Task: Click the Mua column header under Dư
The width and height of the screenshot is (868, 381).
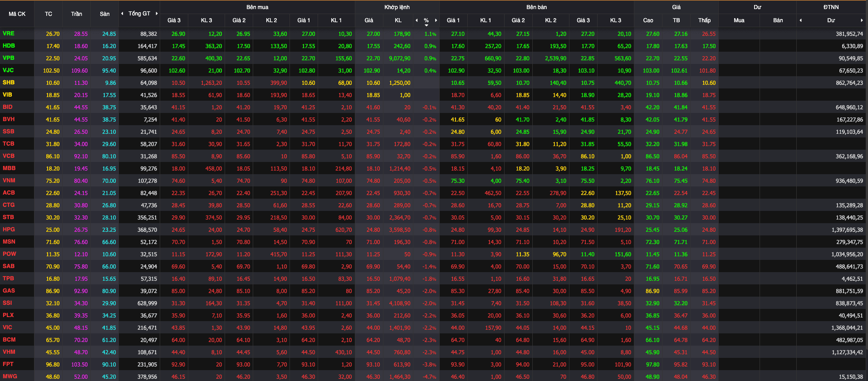Action: click(739, 20)
